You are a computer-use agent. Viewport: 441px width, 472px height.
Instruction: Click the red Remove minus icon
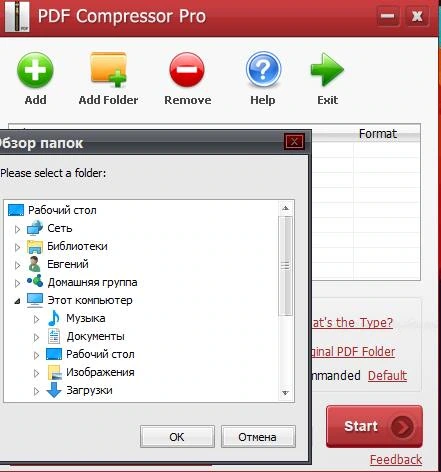pyautogui.click(x=187, y=69)
